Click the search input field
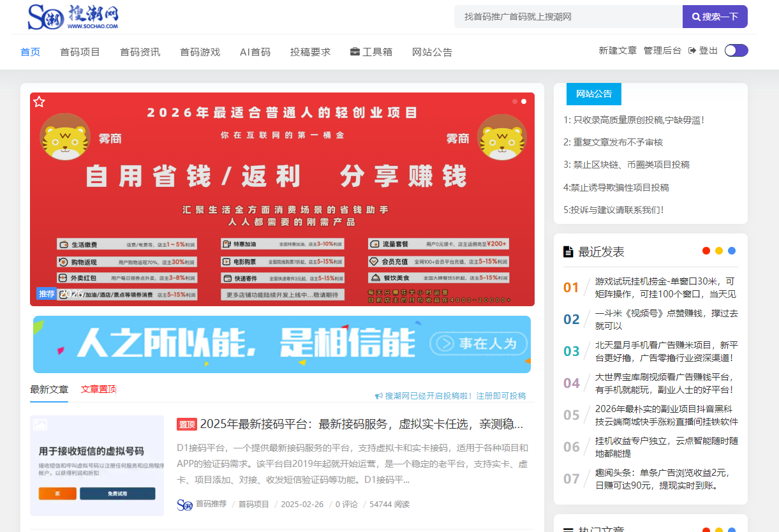Image resolution: width=779 pixels, height=532 pixels. click(568, 17)
